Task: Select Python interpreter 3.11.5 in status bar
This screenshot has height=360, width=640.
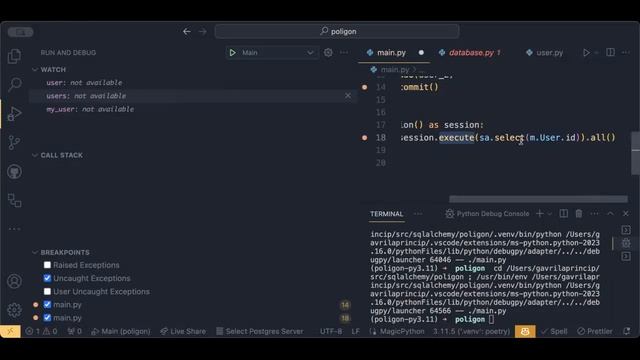Action: tap(471, 331)
